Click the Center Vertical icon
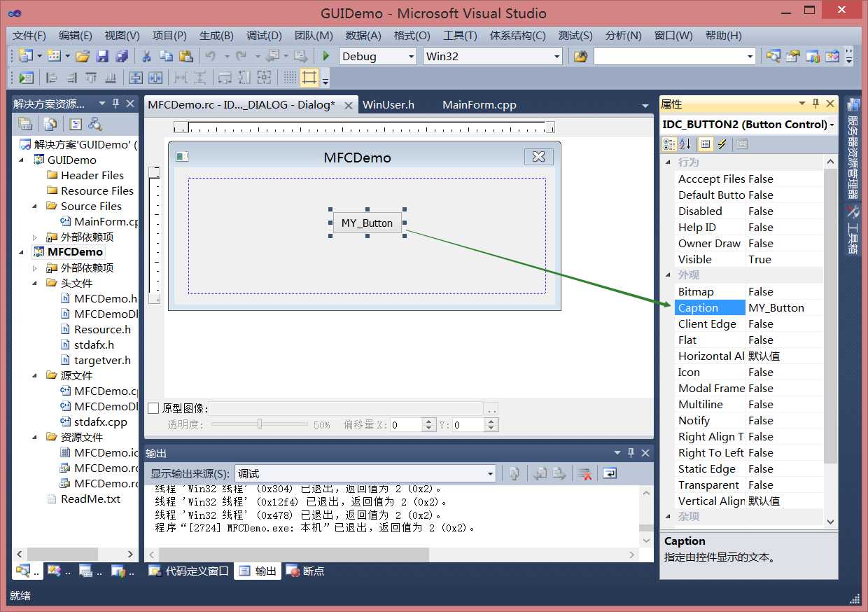The width and height of the screenshot is (868, 612). 135,78
